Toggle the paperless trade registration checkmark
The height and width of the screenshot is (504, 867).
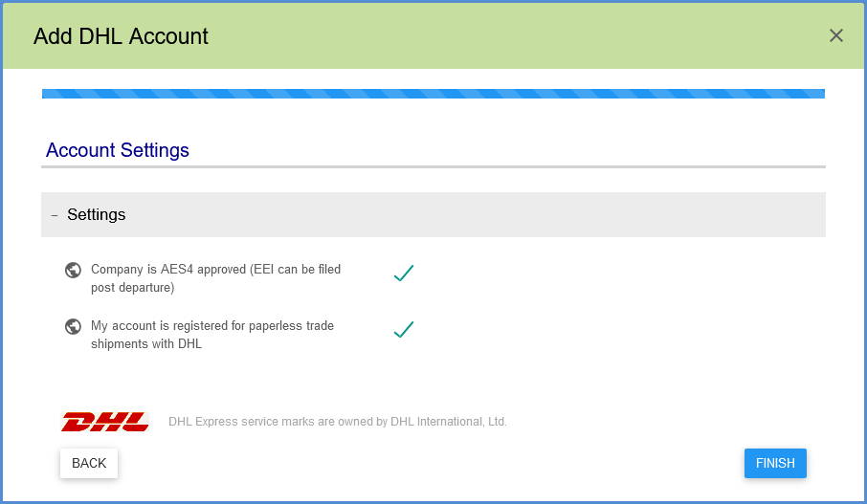tap(404, 329)
